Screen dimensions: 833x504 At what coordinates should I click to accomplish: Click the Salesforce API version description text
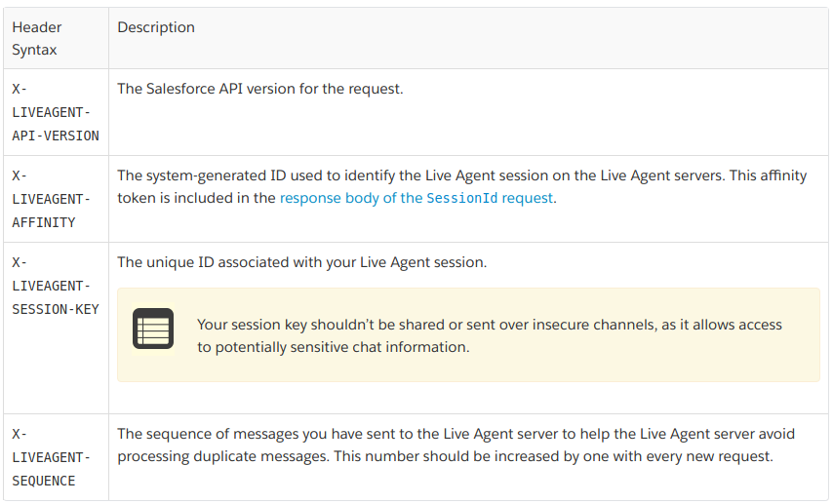click(x=260, y=89)
